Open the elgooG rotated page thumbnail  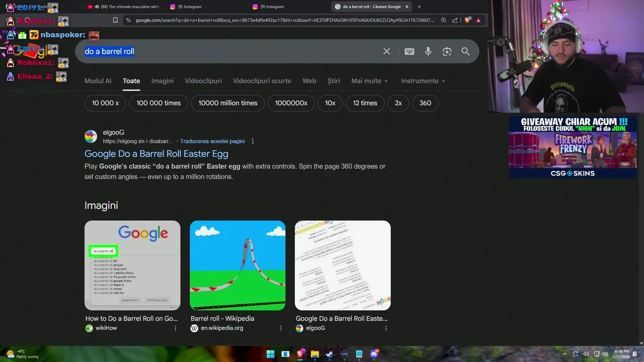343,265
